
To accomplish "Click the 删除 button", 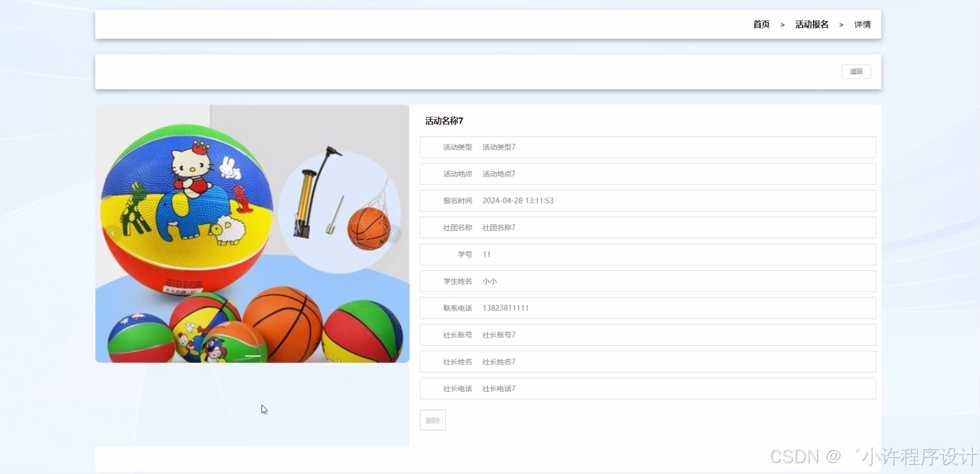I will tap(432, 420).
